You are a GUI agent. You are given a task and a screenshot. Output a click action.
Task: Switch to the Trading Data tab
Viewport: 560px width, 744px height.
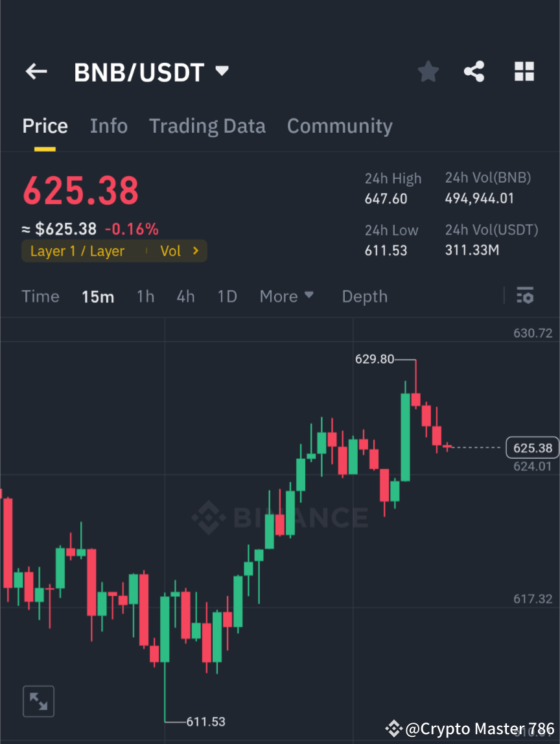pos(207,126)
